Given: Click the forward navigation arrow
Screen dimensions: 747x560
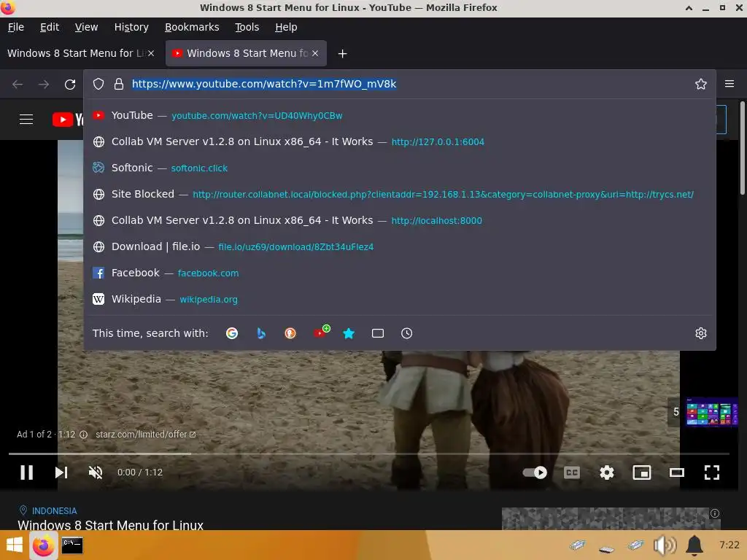Looking at the screenshot, I should point(44,85).
